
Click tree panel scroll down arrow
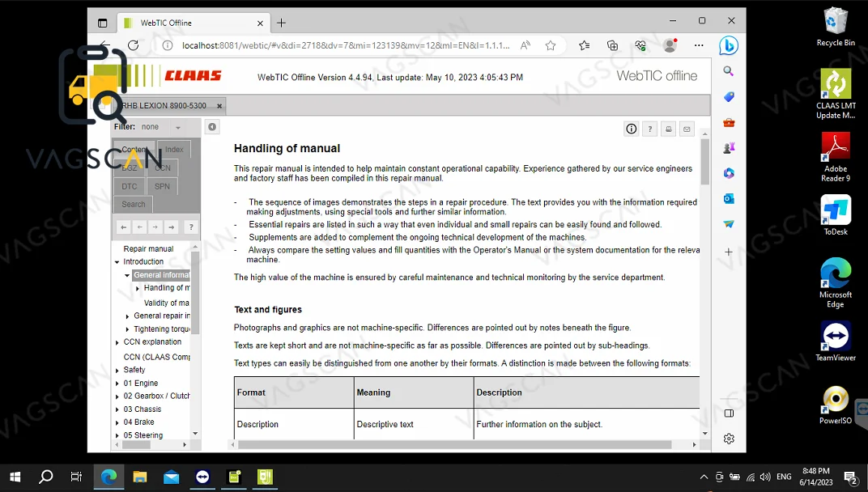(x=195, y=434)
